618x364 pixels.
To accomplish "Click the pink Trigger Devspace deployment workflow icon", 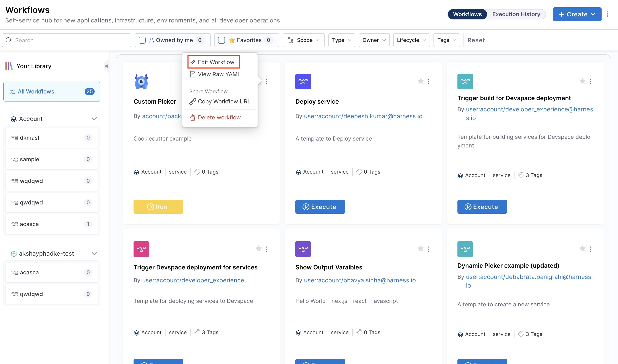I will 141,249.
